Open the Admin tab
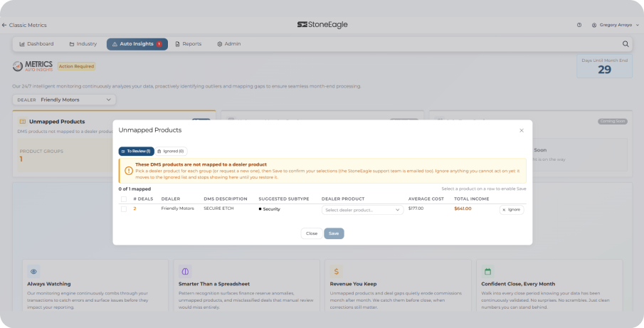The width and height of the screenshot is (644, 328). pos(228,44)
